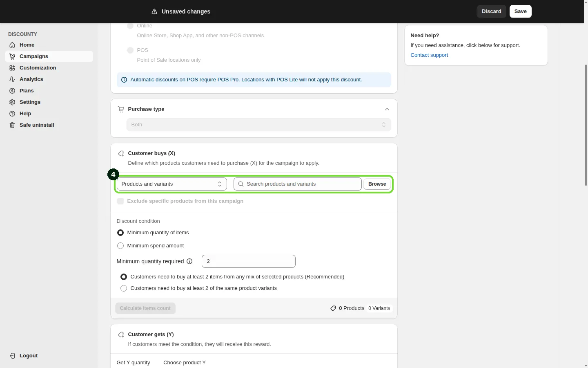Click the Safe uninstall trash icon

point(12,125)
